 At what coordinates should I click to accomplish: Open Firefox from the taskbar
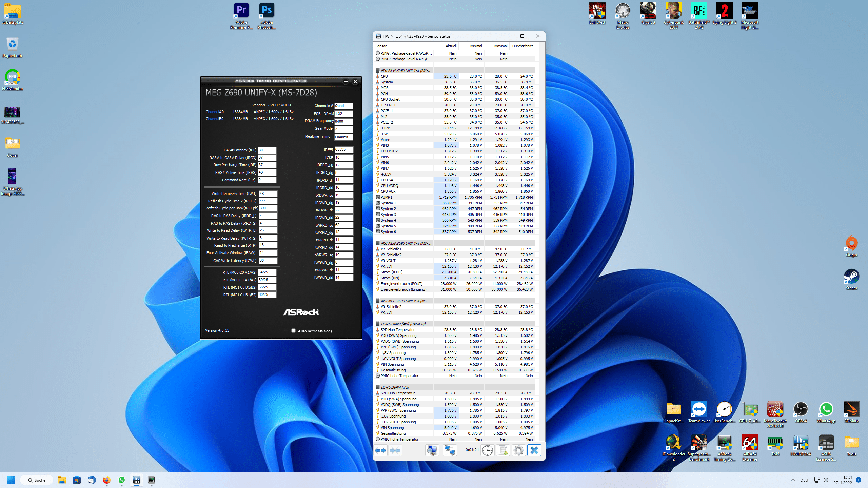[106, 480]
